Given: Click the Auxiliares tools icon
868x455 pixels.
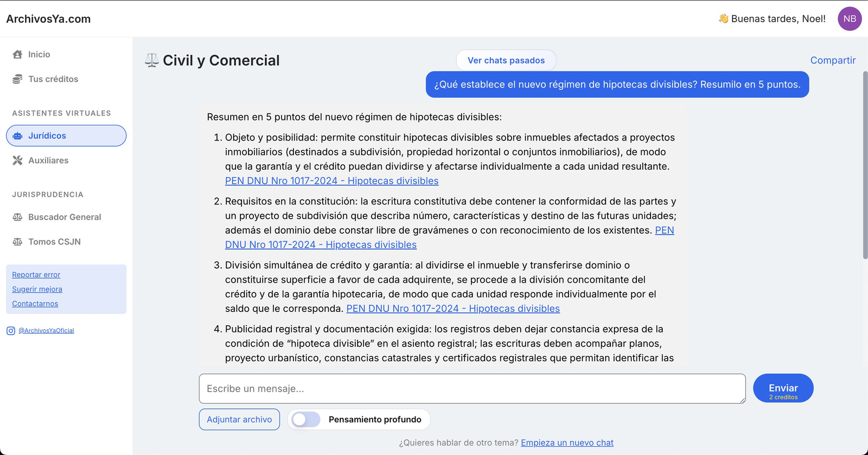Looking at the screenshot, I should click(x=17, y=161).
